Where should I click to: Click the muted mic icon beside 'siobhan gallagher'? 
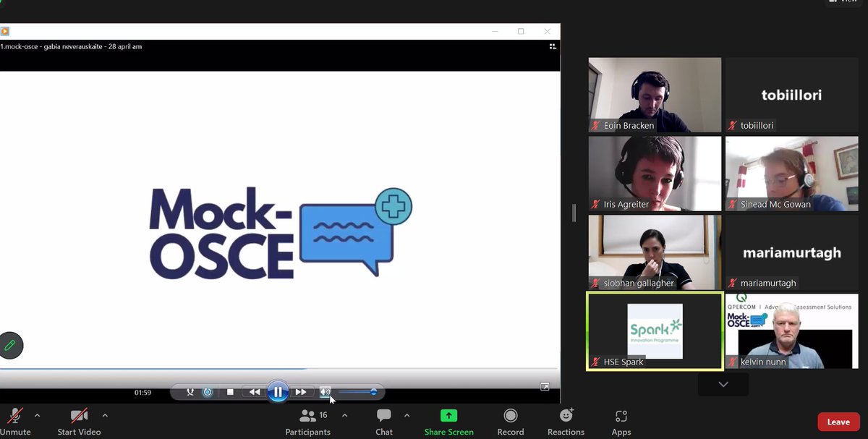click(x=596, y=284)
